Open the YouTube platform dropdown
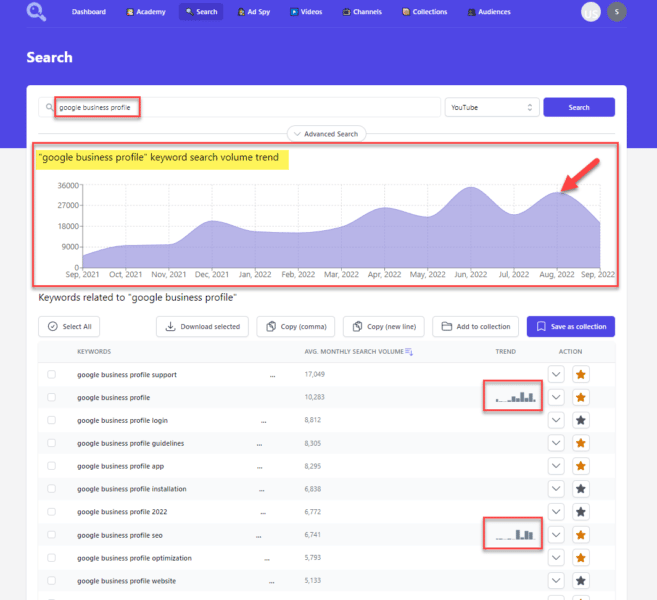 (492, 107)
